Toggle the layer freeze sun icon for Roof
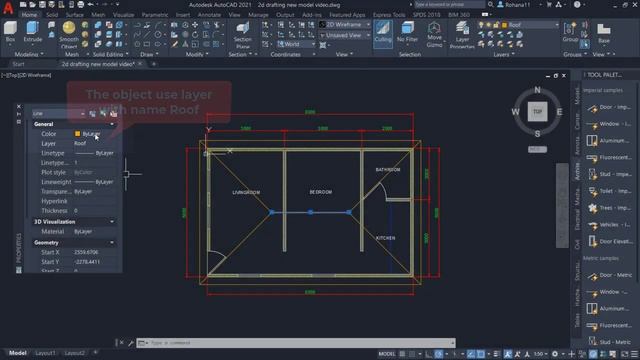 488,25
